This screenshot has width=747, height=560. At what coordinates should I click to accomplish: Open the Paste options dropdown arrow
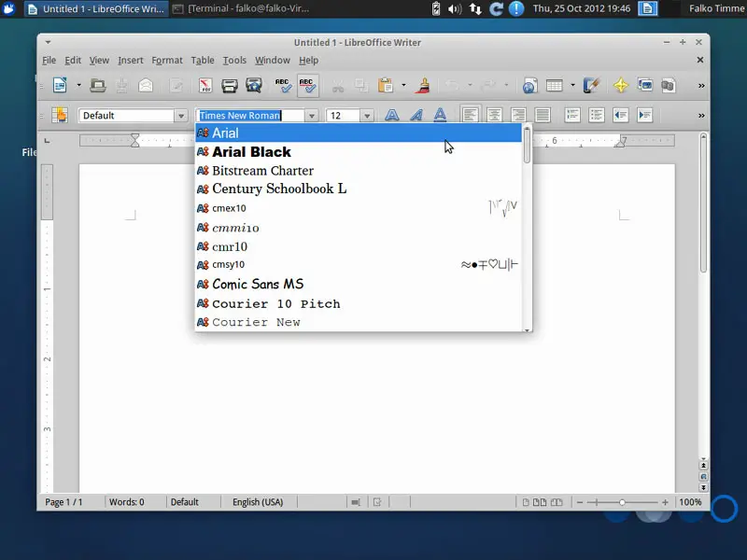click(403, 86)
